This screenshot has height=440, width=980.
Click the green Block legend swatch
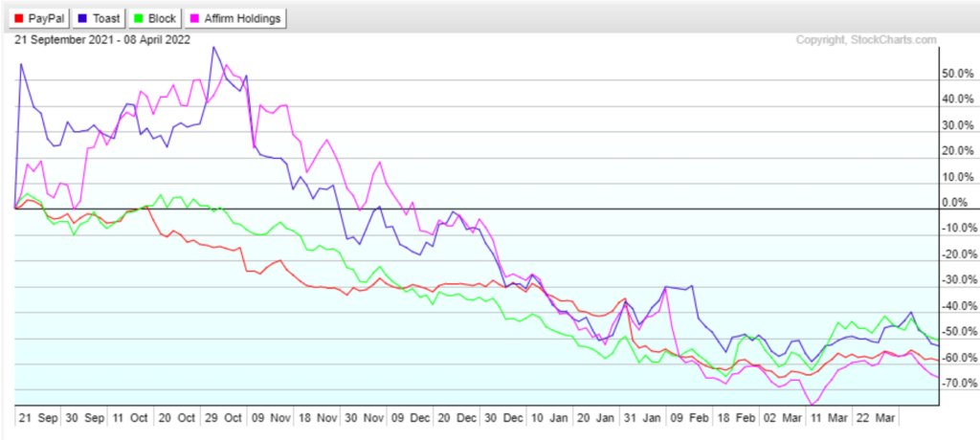(x=140, y=18)
